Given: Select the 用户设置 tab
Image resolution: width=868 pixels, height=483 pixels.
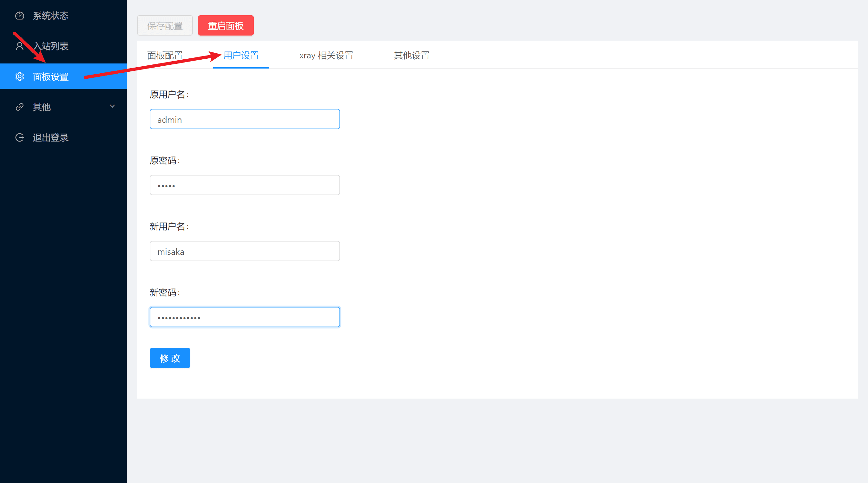Looking at the screenshot, I should pos(240,55).
